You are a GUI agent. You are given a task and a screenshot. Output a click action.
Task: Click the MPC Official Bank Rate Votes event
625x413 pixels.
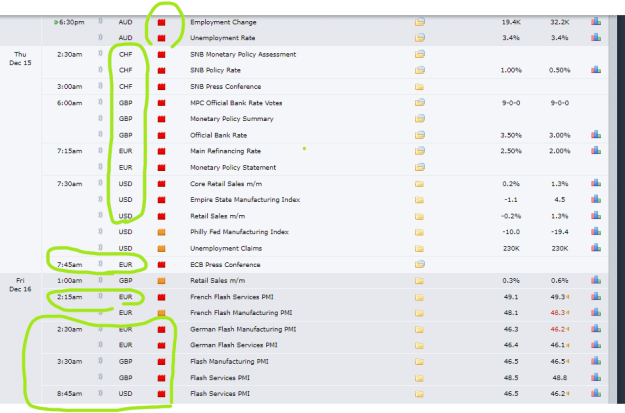point(236,103)
